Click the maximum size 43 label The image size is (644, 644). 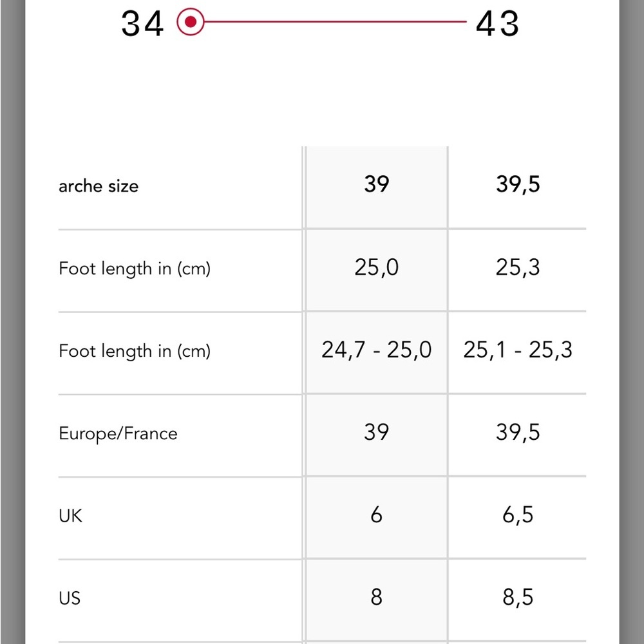pos(497,24)
